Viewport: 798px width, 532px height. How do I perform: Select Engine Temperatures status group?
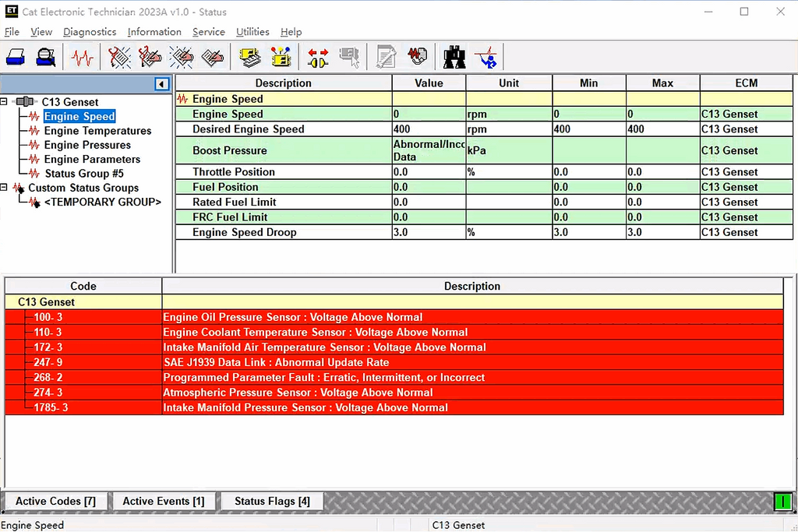coord(97,131)
